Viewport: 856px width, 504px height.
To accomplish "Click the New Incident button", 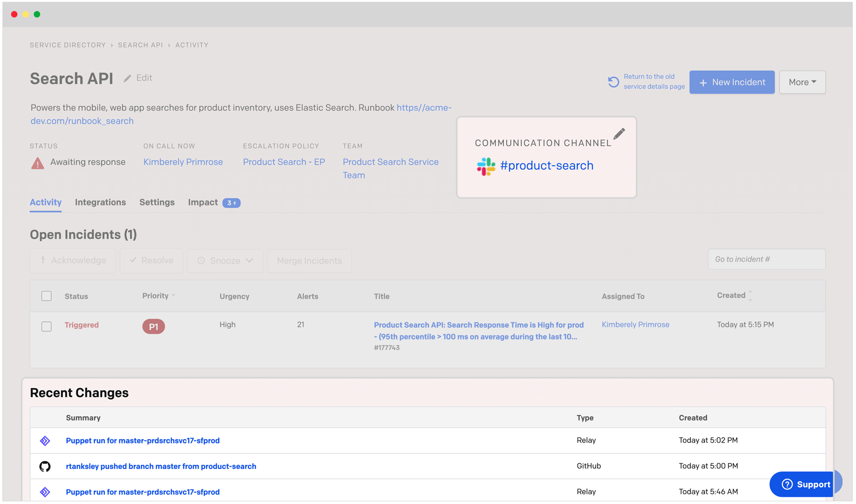I will click(732, 82).
